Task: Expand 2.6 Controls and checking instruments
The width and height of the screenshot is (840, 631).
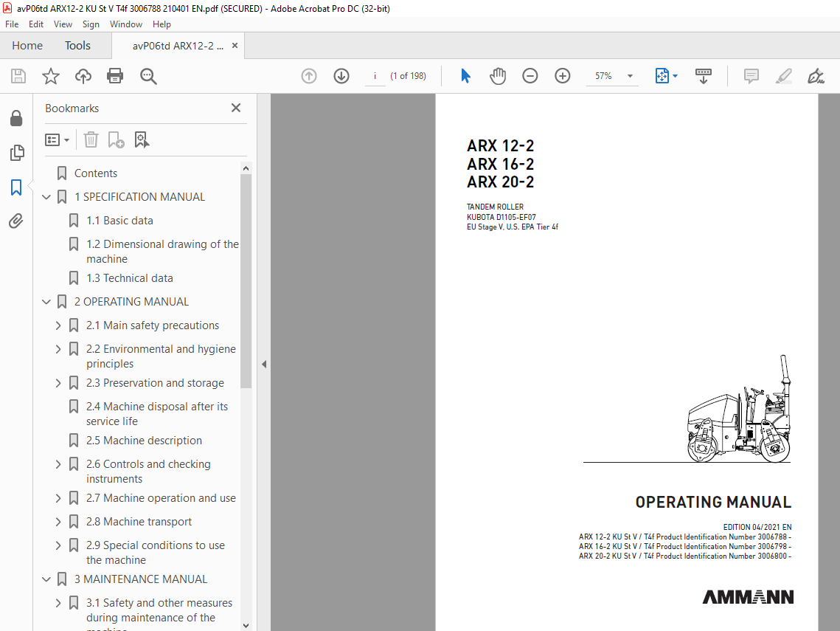Action: click(58, 464)
